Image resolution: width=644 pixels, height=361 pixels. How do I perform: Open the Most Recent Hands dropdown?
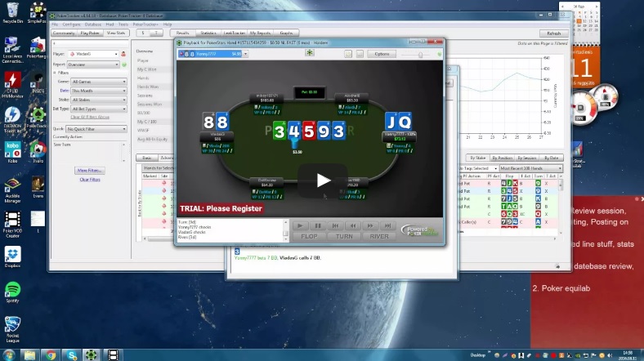[x=530, y=168]
